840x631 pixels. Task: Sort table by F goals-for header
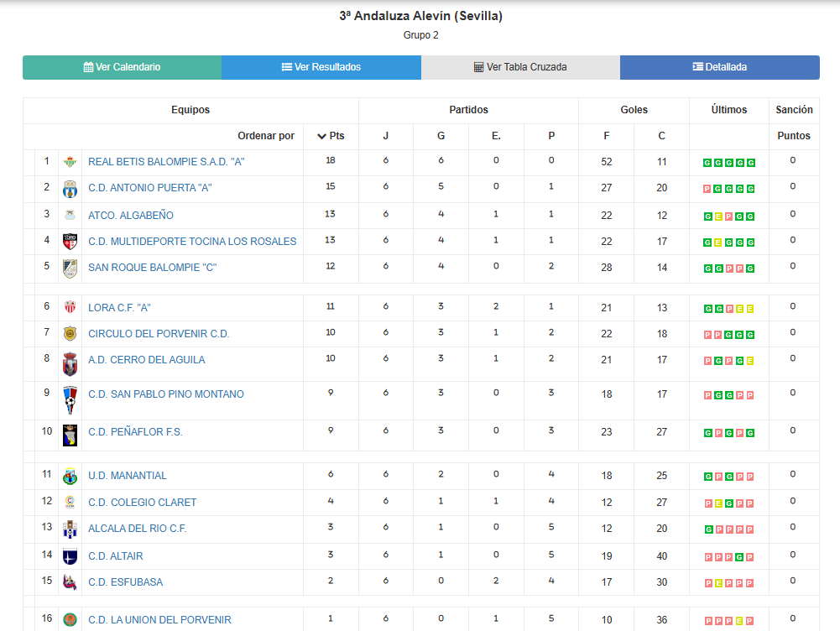607,136
